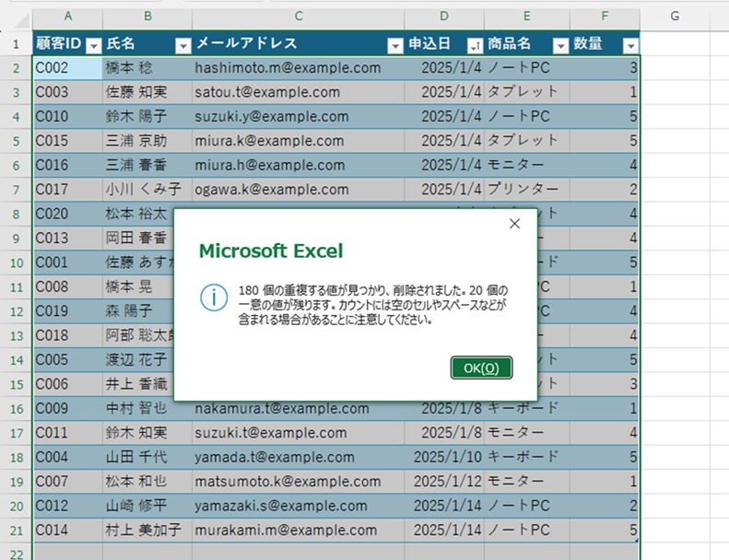Click email yamada.t@example.com
This screenshot has height=560, width=729.
299,457
